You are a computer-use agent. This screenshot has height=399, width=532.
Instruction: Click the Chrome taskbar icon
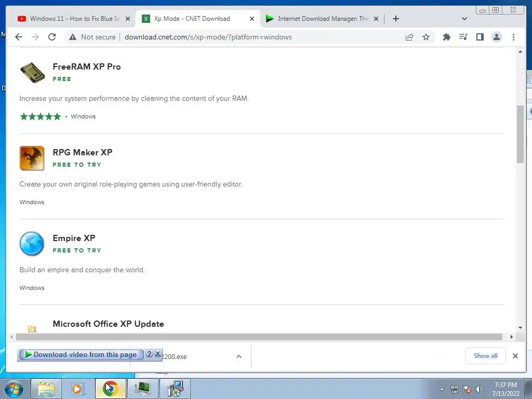coord(110,389)
